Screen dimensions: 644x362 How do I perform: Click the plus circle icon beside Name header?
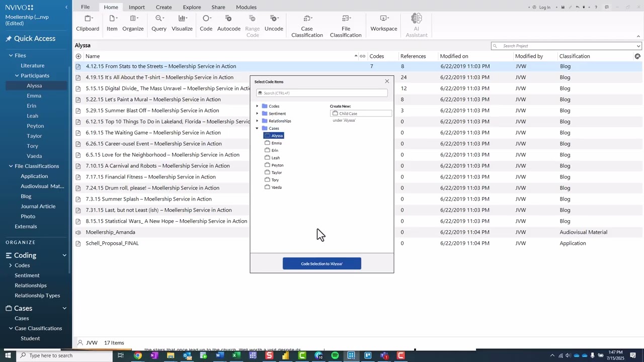[78, 56]
